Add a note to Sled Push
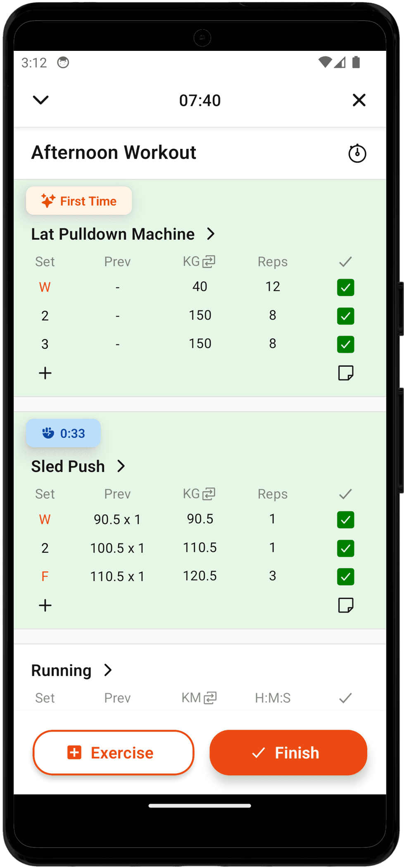 pyautogui.click(x=345, y=606)
